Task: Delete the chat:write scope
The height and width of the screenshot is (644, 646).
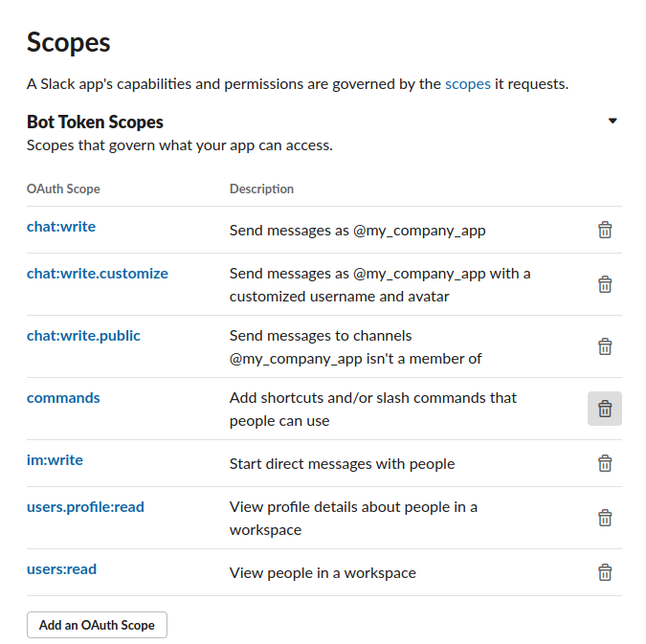Action: 605,230
